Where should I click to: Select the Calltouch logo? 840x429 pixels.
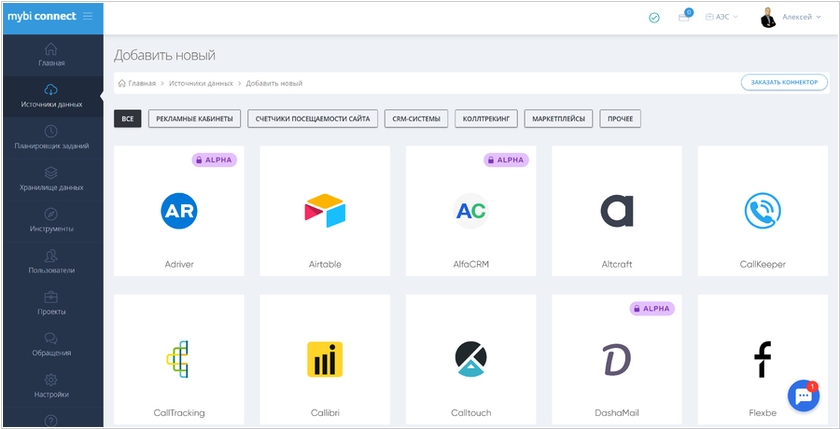click(x=471, y=359)
